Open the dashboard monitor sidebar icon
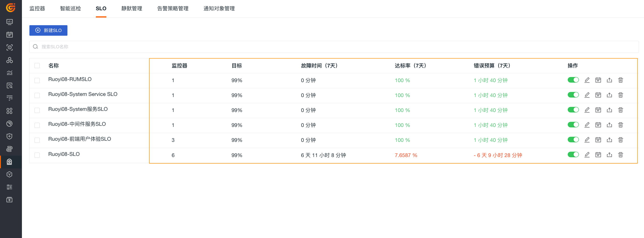Screen dimensions: 644x238 click(x=10, y=22)
